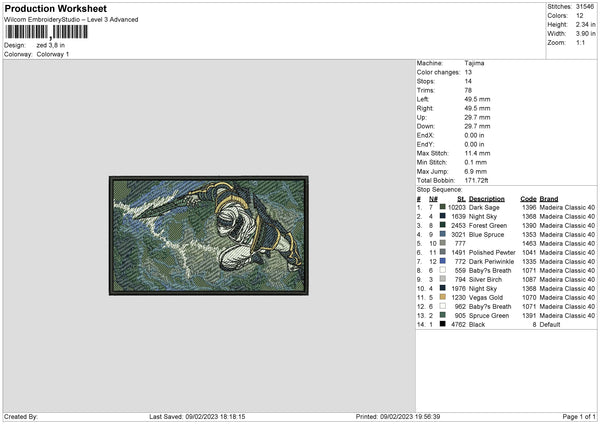Viewport: 600px width, 424px height.
Task: Click the Production Worksheet title
Action: (47, 8)
